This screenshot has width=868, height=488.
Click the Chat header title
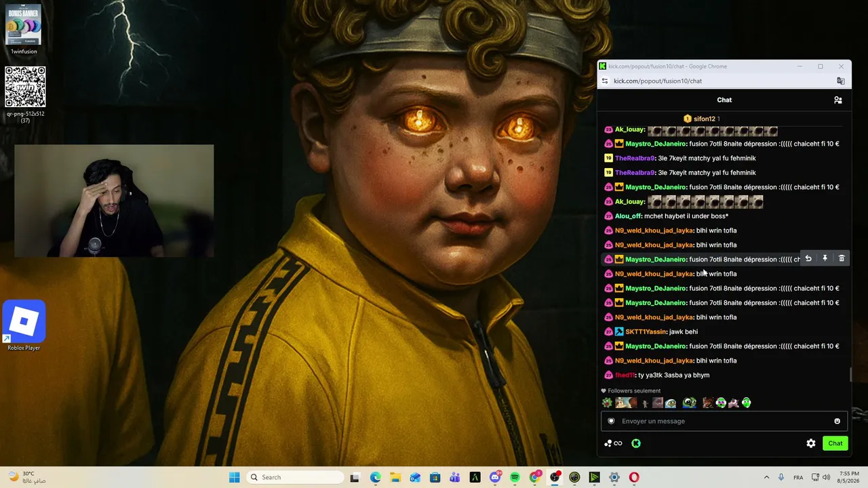point(724,100)
